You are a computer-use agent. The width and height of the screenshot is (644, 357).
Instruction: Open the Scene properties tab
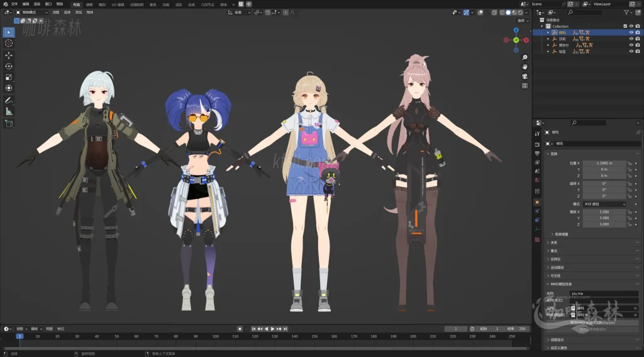point(537,171)
